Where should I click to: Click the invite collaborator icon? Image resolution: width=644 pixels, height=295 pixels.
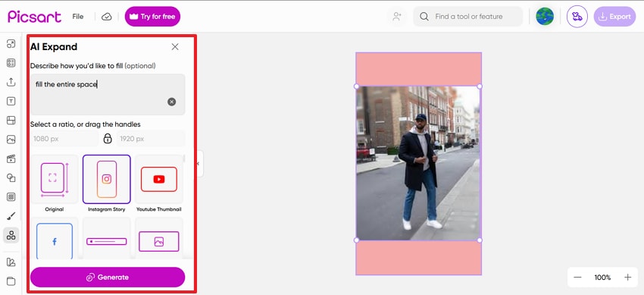pos(397,17)
